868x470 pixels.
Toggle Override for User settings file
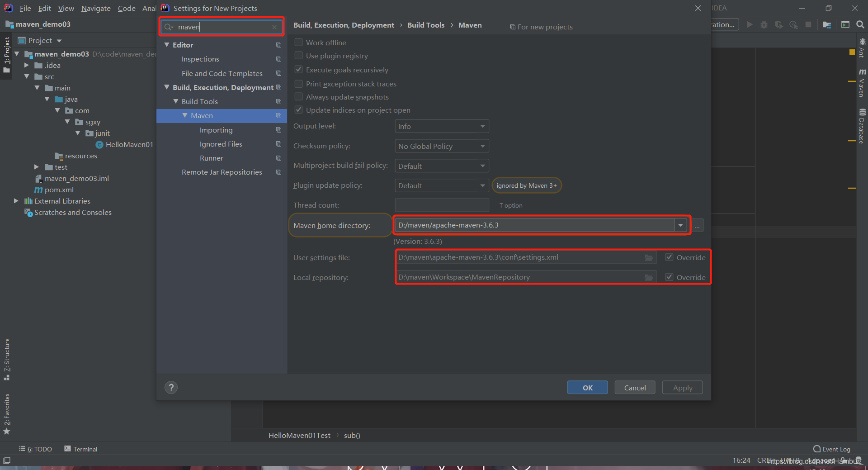pyautogui.click(x=669, y=257)
